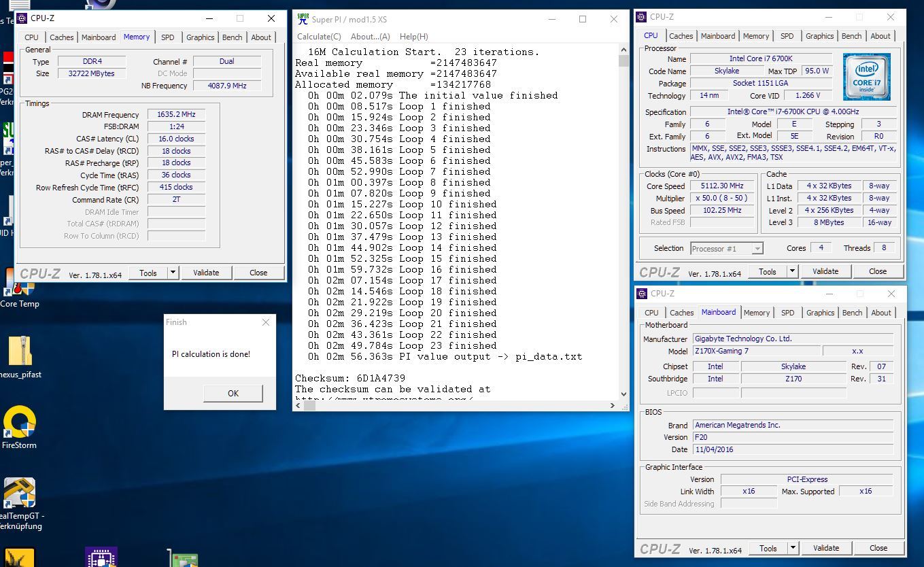This screenshot has width=924, height=567.
Task: Click the Close button in CPU-Z Memory window
Action: (258, 273)
